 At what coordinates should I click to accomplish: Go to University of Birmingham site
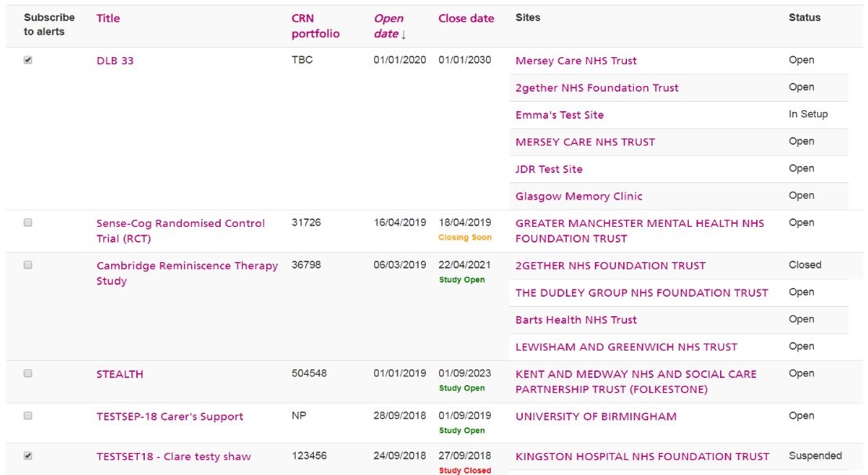point(596,417)
